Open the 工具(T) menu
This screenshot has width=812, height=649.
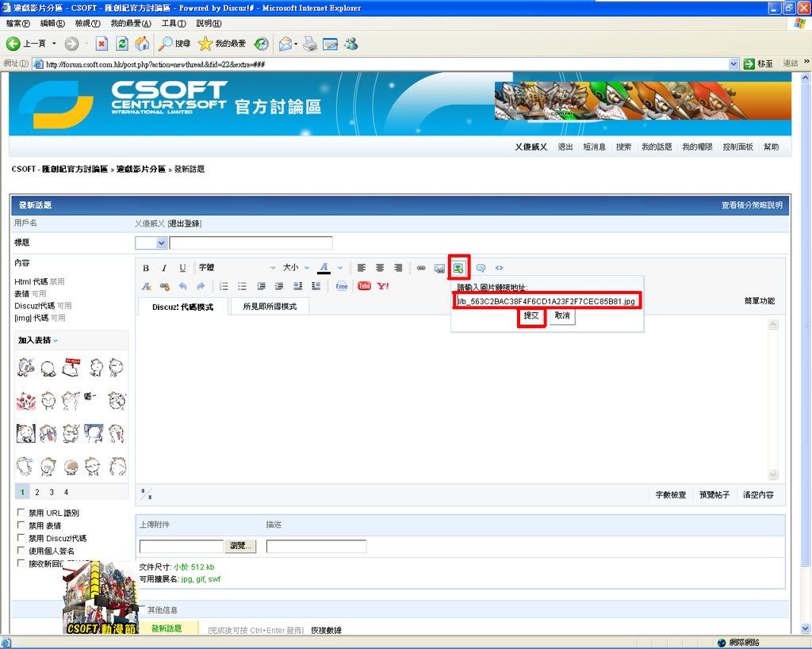[x=174, y=24]
